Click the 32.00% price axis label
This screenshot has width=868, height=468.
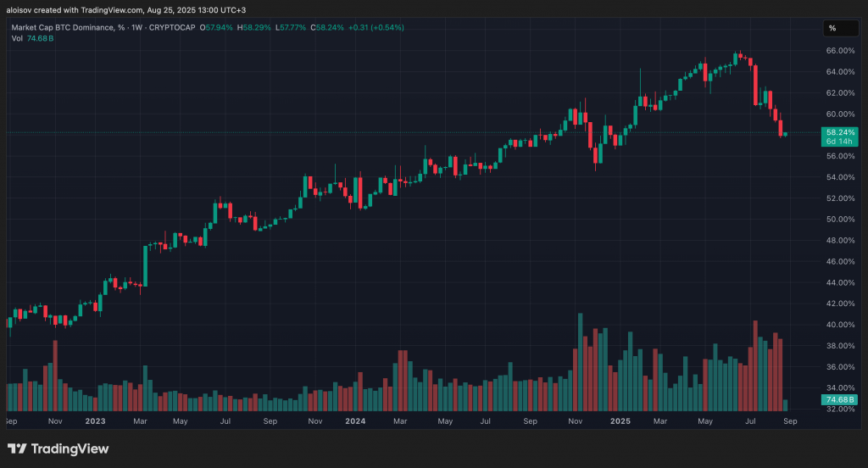[840, 409]
